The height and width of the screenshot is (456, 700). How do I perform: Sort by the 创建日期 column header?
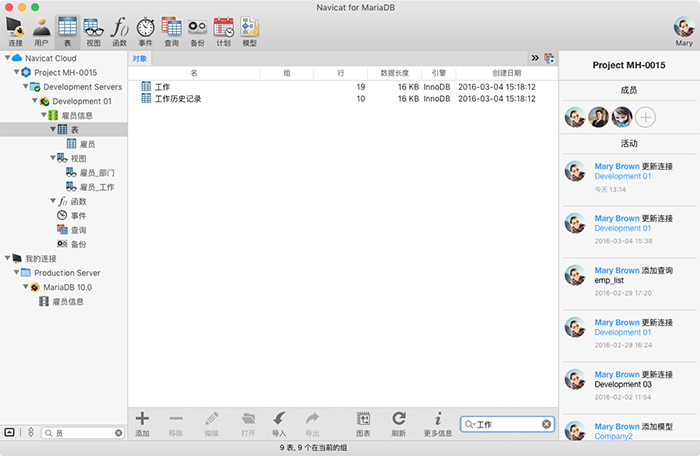[507, 73]
